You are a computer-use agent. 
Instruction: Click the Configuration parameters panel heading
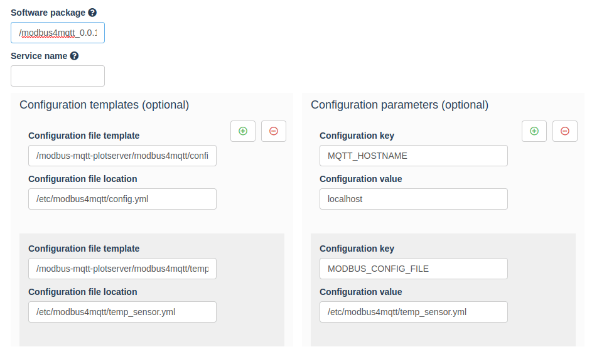tap(399, 105)
